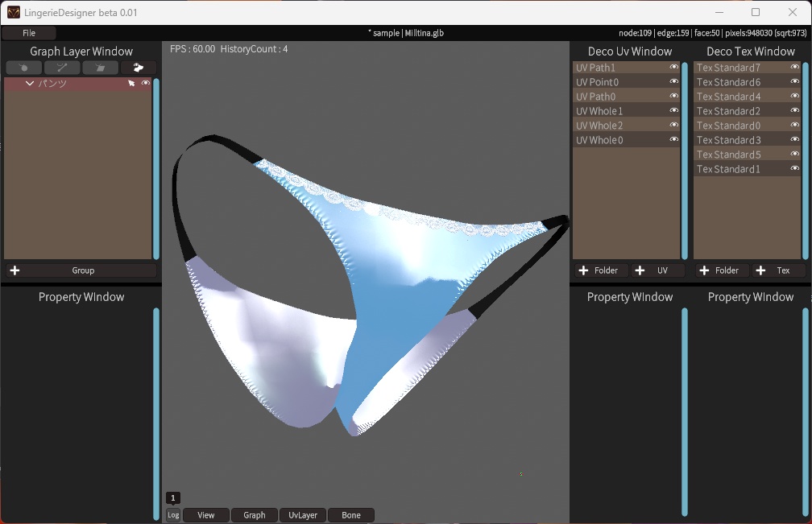Switch to the Graph tab
Image resolution: width=812 pixels, height=524 pixels.
[255, 514]
